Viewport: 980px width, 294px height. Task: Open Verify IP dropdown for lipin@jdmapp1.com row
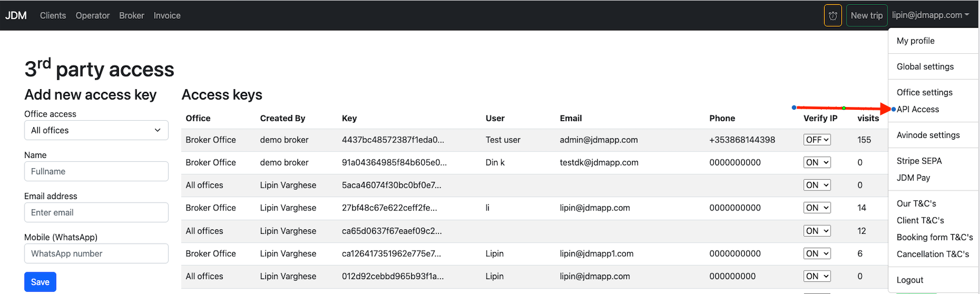coord(817,253)
